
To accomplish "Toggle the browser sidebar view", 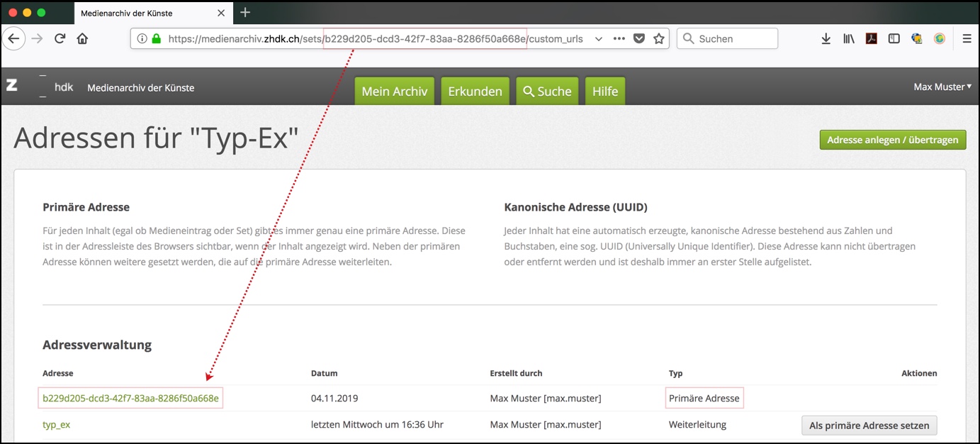I will [x=894, y=39].
